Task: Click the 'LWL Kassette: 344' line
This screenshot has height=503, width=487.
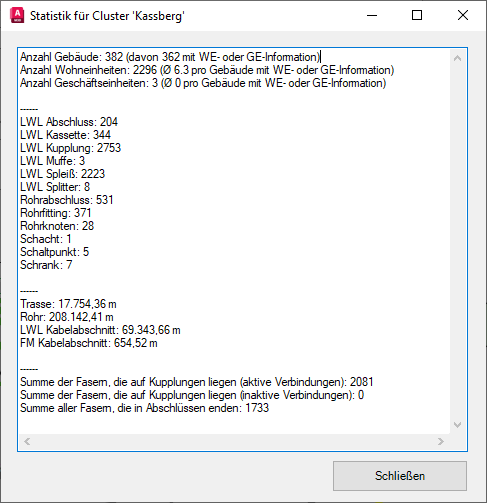Action: click(65, 135)
